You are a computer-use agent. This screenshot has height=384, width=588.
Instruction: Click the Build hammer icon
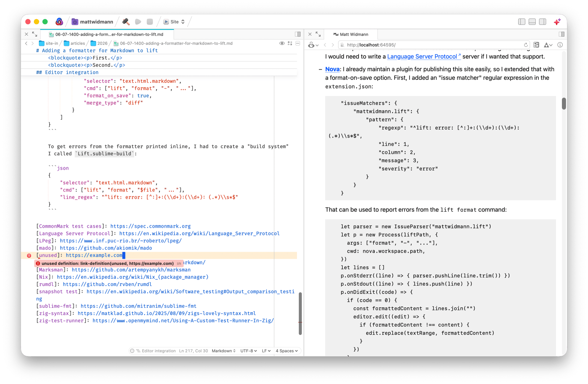tap(126, 22)
